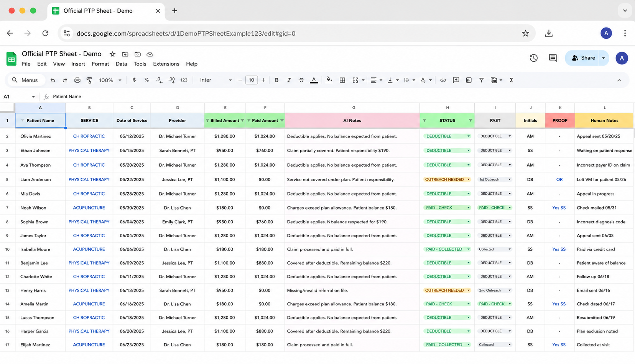Viewport: 635px width, 364px height.
Task: Star the Official PTP Sheet document
Action: (x=112, y=54)
